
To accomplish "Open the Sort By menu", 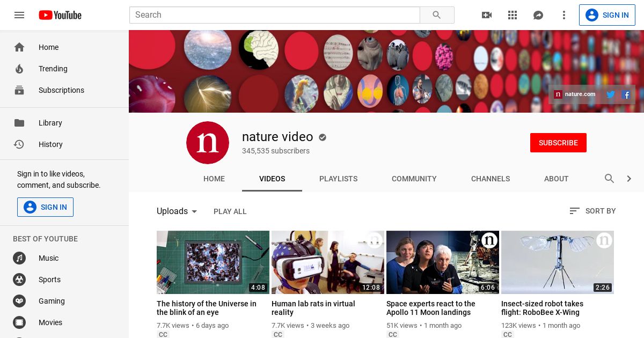I will coord(592,211).
